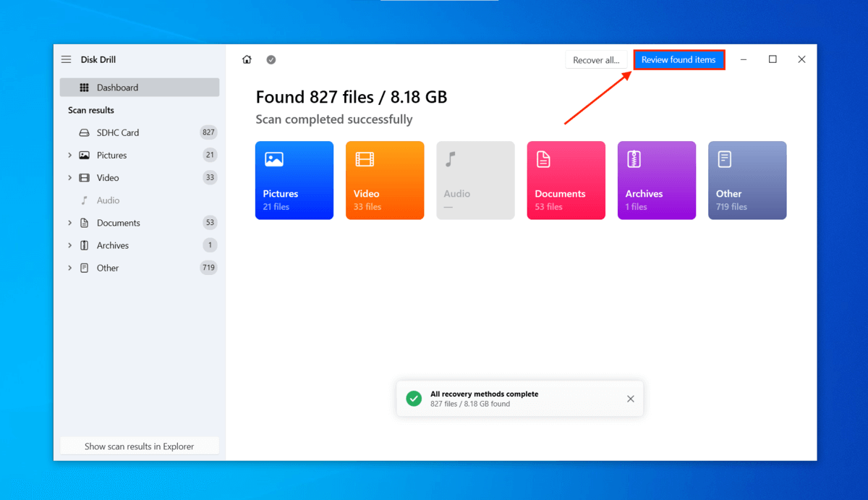The image size is (868, 500).
Task: Click Recover all button
Action: click(x=596, y=60)
